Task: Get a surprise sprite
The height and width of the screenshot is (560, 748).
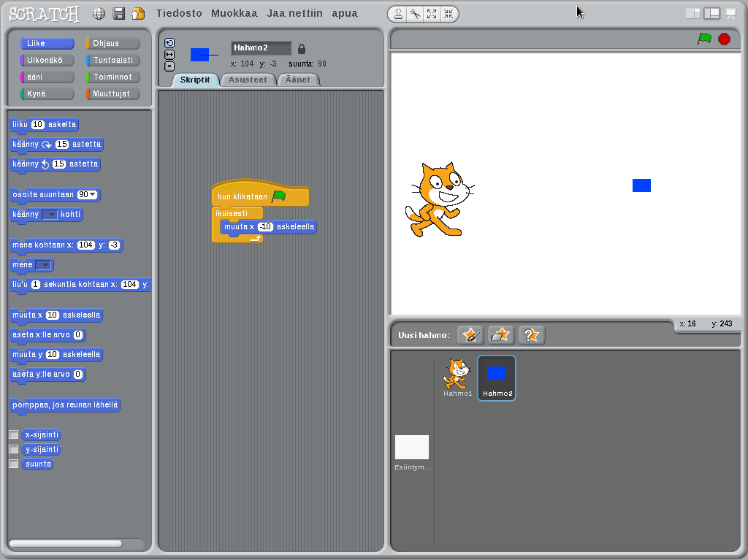Action: 532,335
